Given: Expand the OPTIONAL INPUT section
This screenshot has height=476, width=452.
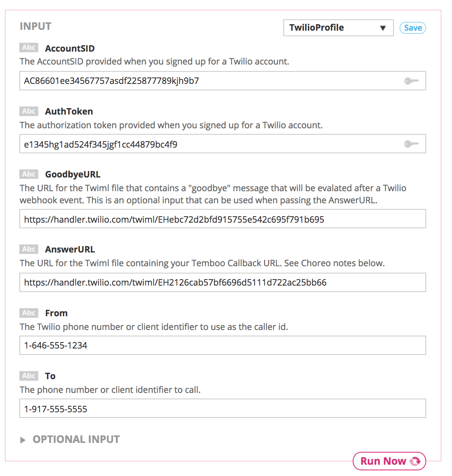Looking at the screenshot, I should click(x=76, y=439).
